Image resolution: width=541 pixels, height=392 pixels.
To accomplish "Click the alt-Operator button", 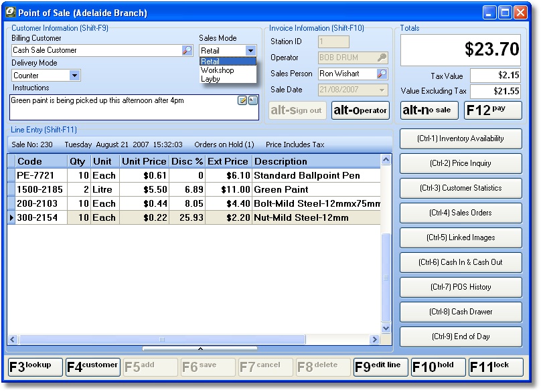I will (360, 110).
